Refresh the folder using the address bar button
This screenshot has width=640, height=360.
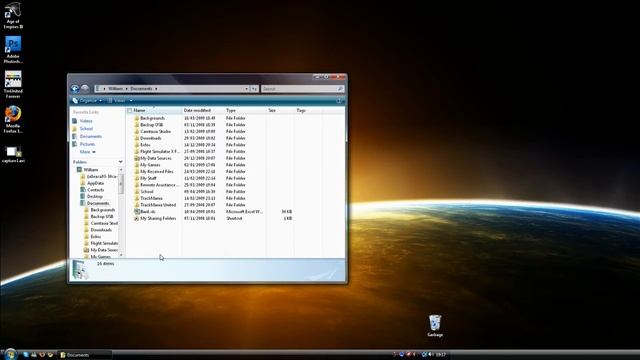tap(254, 89)
